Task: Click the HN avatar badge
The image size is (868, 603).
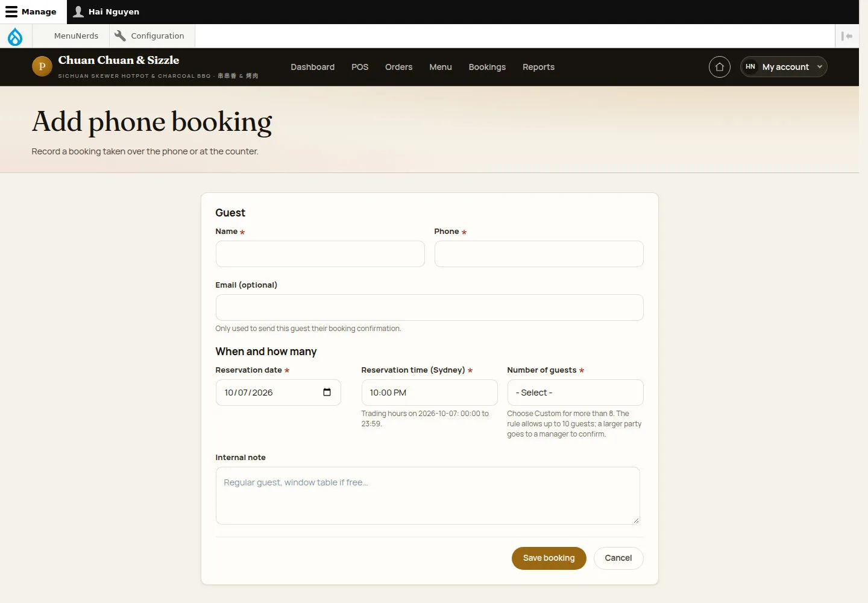Action: (750, 67)
